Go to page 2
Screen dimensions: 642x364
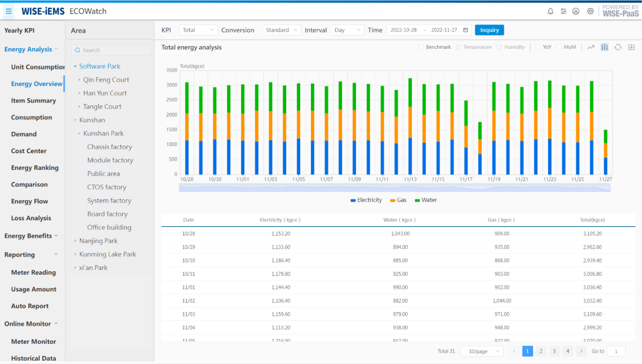pos(541,351)
